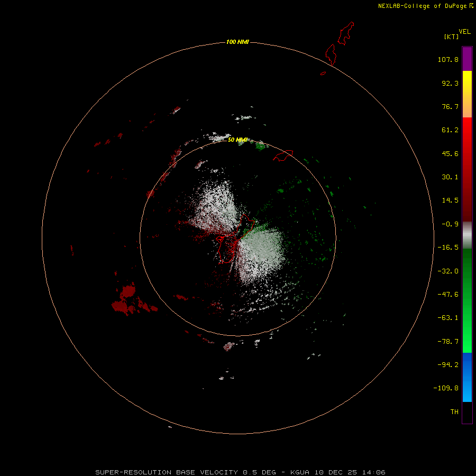Click the -0.9 legend value
The height and width of the screenshot is (476, 476).
coord(450,224)
